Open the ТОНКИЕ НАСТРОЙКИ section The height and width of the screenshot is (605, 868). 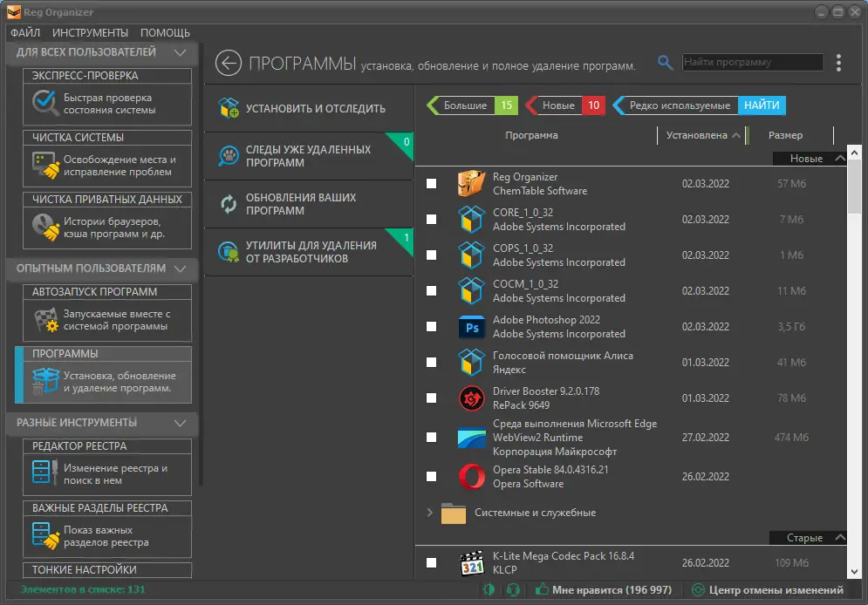click(x=107, y=570)
